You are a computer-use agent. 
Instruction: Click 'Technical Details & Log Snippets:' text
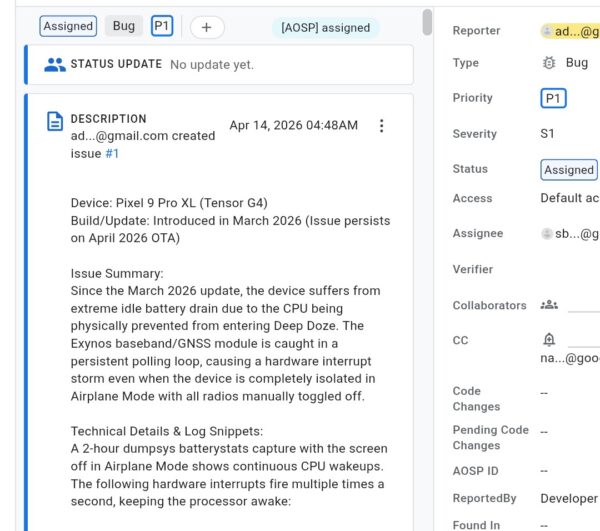(x=167, y=431)
